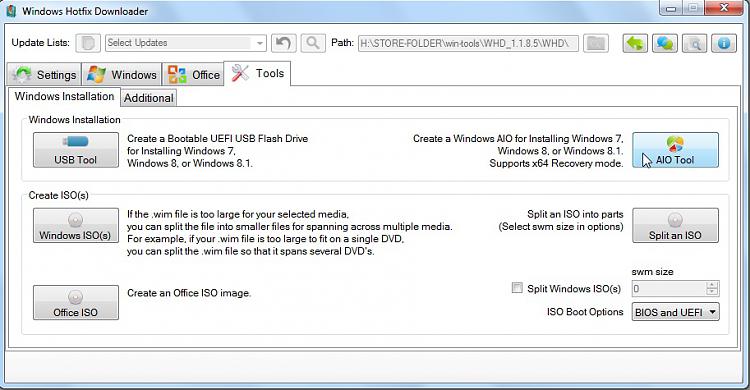The height and width of the screenshot is (390, 750).
Task: Open the Select Updates dropdown
Action: tap(186, 43)
